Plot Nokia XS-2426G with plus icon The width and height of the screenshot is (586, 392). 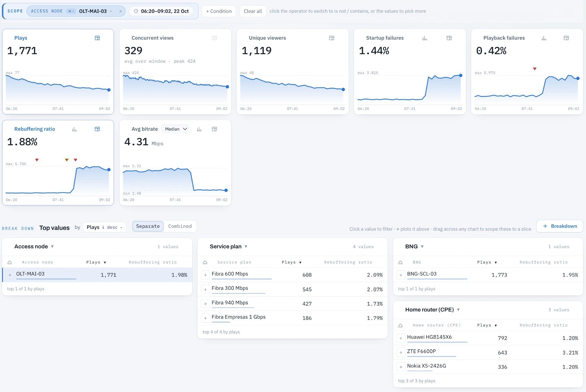click(401, 367)
